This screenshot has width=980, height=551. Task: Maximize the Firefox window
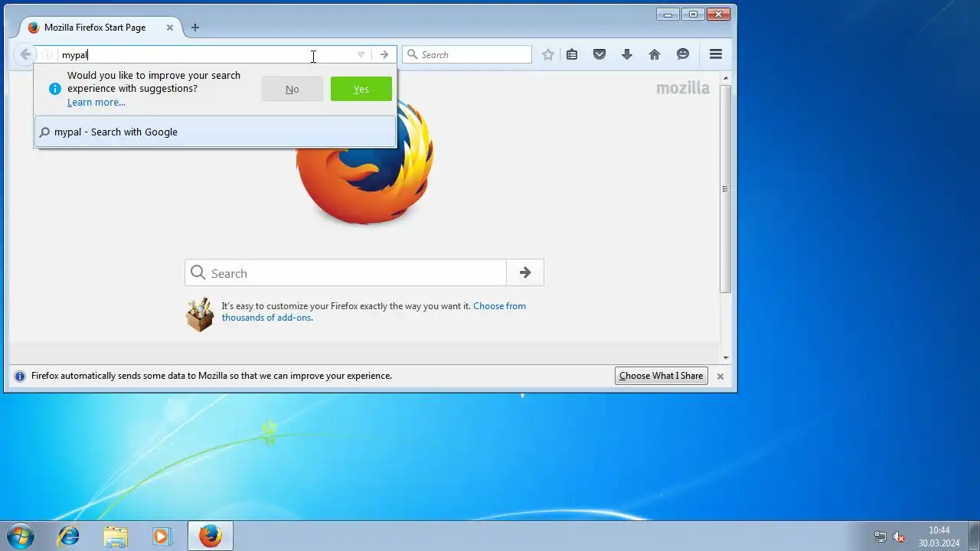coord(693,14)
